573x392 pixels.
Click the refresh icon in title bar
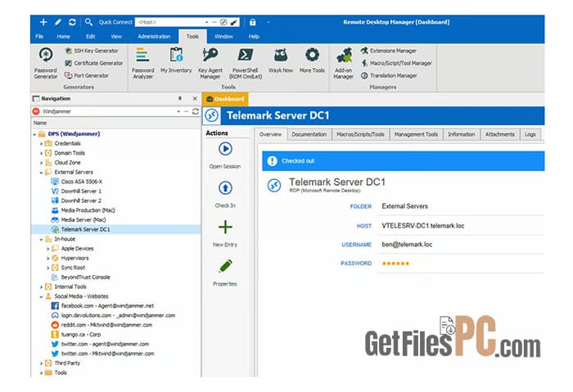click(x=72, y=22)
